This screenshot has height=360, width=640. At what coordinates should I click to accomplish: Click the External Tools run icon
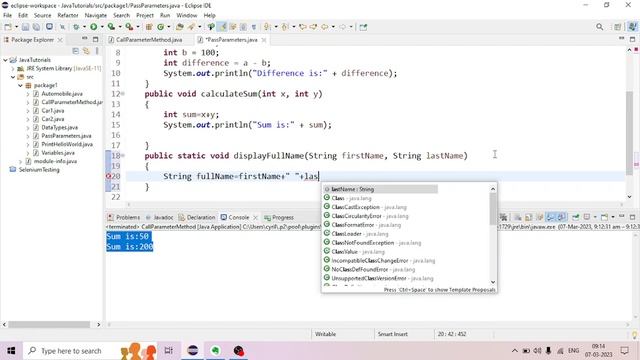coord(129,27)
